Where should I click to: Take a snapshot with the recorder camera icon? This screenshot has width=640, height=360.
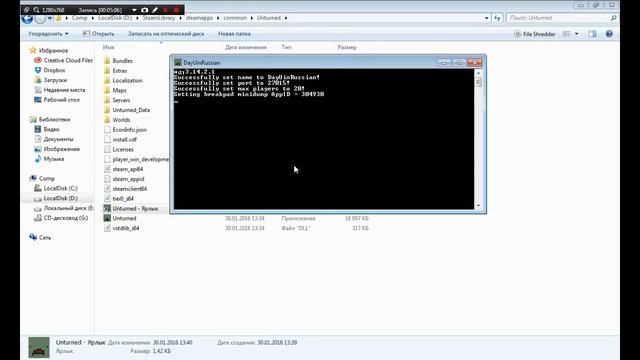pos(144,10)
